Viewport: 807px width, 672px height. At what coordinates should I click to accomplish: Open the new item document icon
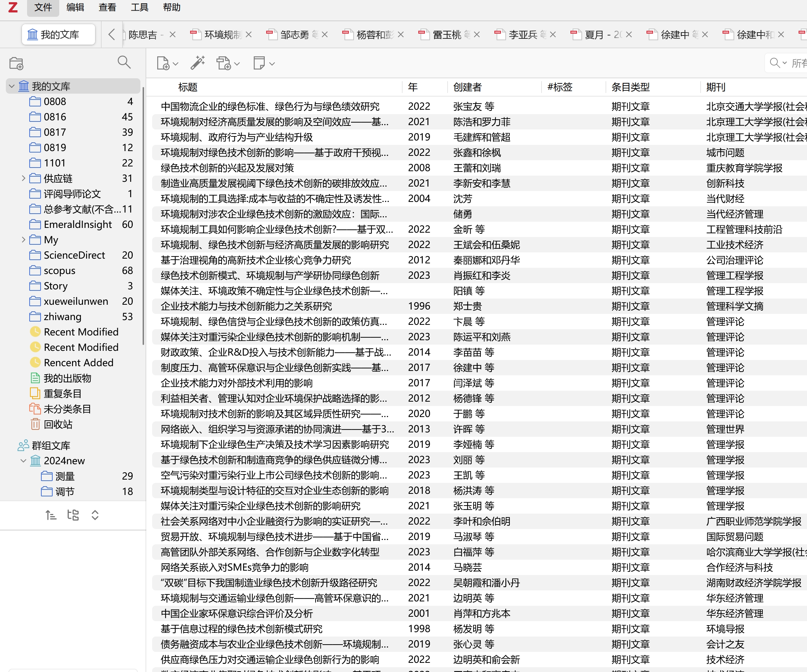click(163, 63)
